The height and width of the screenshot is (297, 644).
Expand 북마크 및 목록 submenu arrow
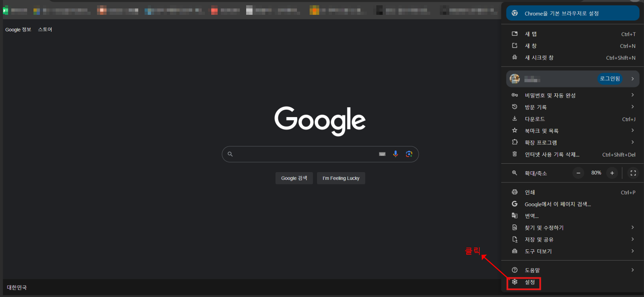coord(633,130)
